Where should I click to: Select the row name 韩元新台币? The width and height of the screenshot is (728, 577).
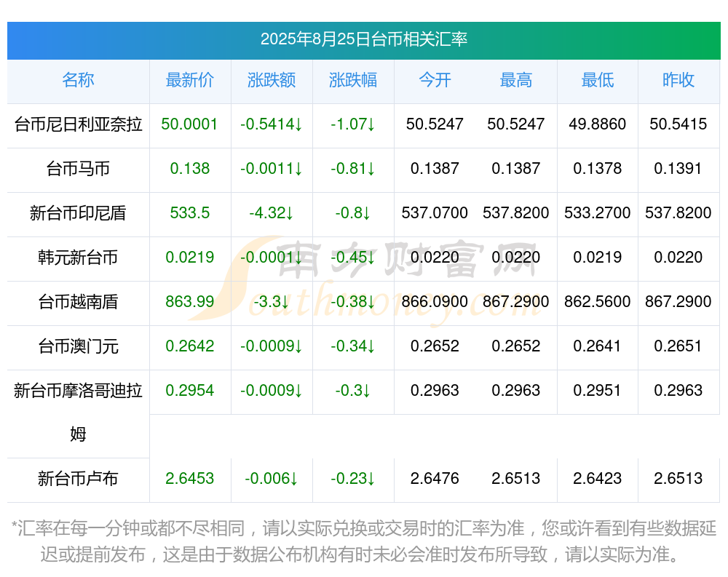[78, 257]
